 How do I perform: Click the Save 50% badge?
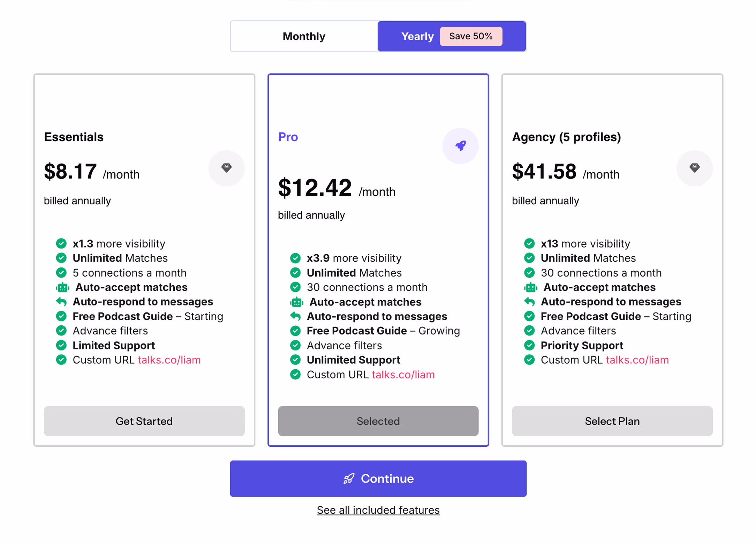pyautogui.click(x=471, y=36)
